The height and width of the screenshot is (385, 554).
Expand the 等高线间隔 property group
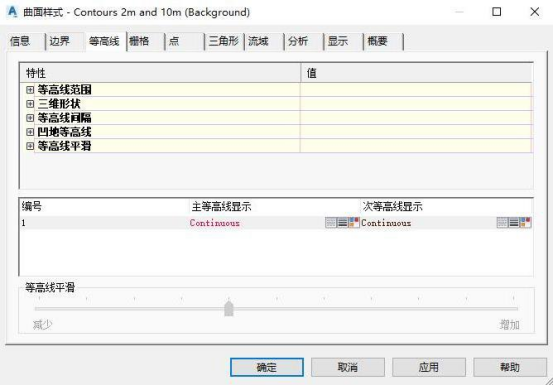[x=30, y=118]
